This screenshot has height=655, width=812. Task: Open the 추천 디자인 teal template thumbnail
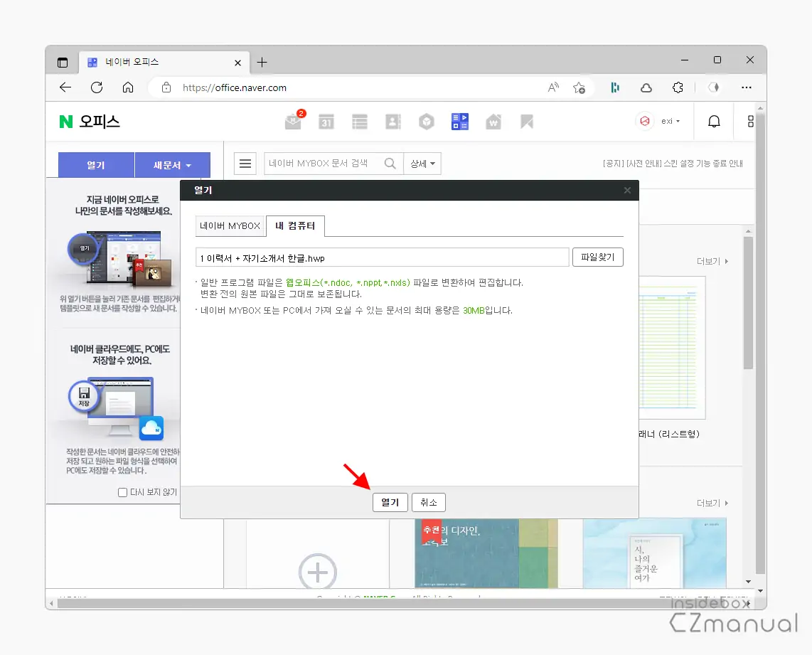coord(486,553)
